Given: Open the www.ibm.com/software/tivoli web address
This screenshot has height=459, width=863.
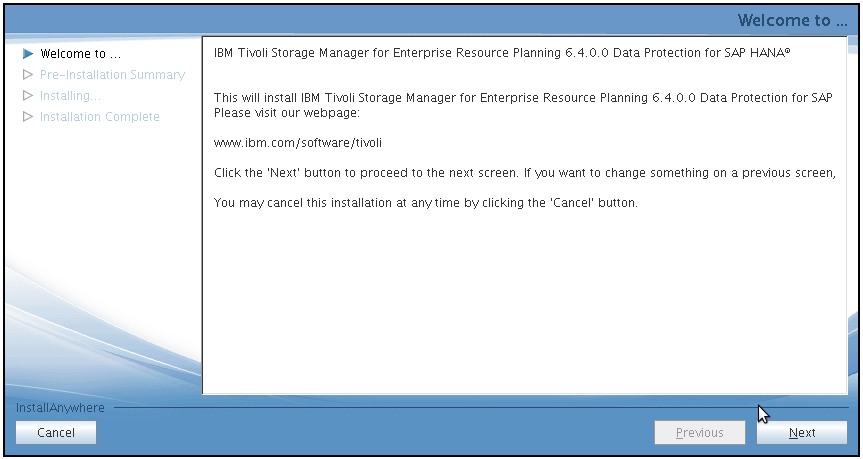Looking at the screenshot, I should [x=298, y=143].
